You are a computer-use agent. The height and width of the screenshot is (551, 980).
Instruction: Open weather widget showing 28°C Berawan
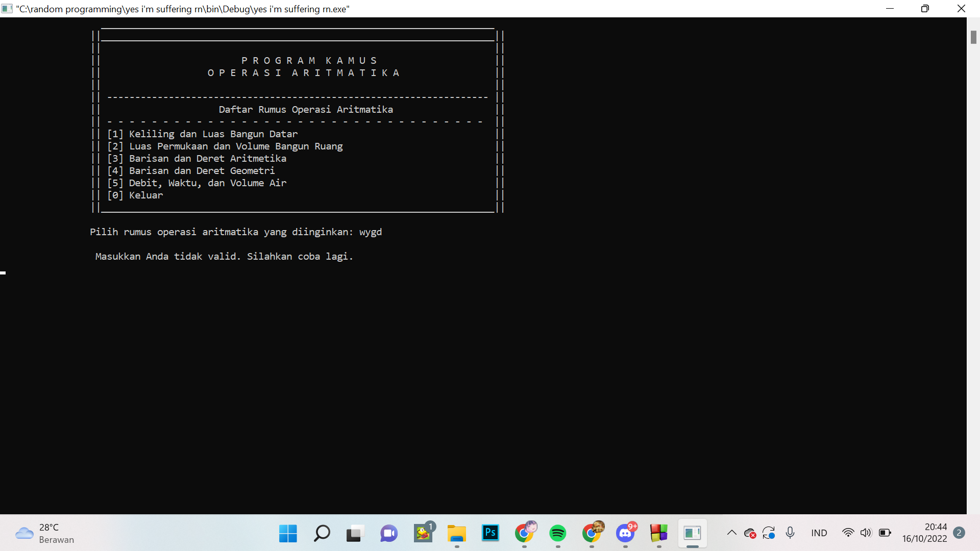45,534
